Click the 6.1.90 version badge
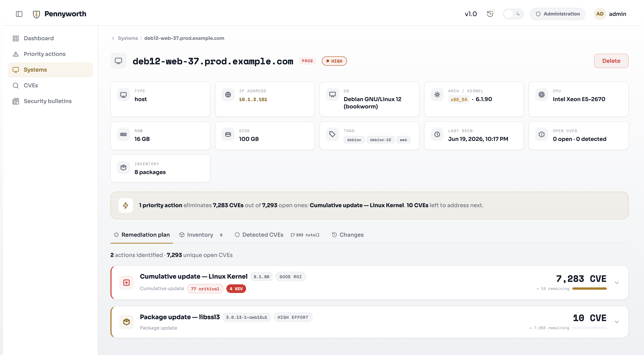This screenshot has width=644, height=355. (x=261, y=277)
